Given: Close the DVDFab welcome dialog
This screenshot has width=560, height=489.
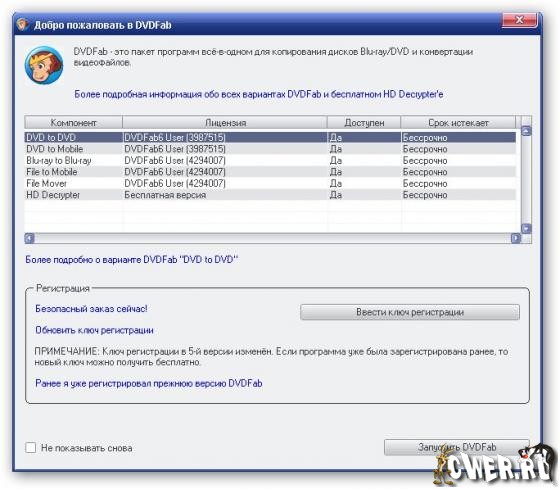Looking at the screenshot, I should pos(519,20).
